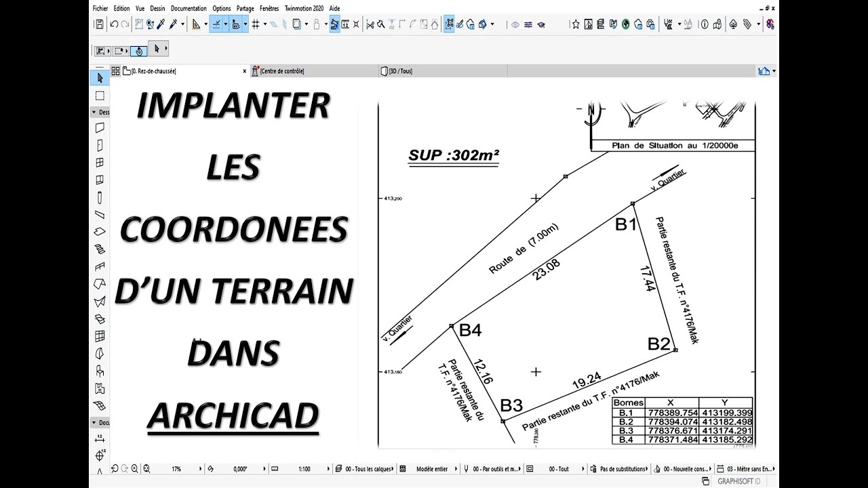Select the Wall tool
The image size is (868, 488).
[100, 127]
